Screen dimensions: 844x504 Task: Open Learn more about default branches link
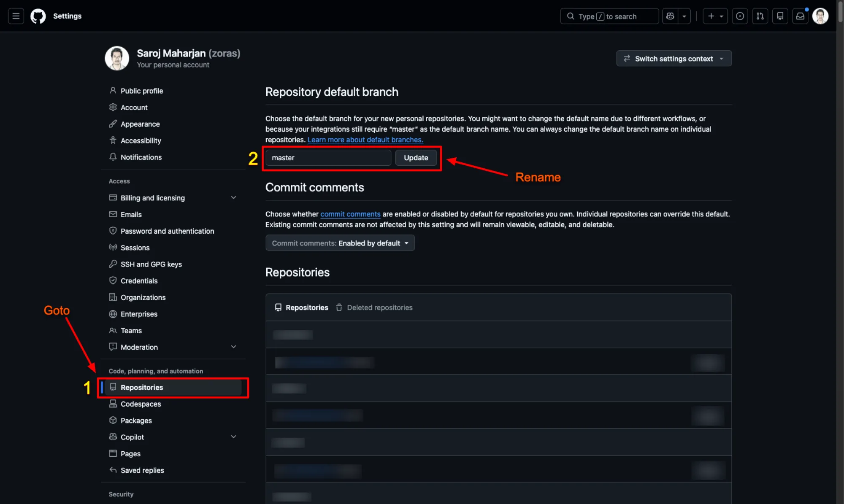coord(365,140)
